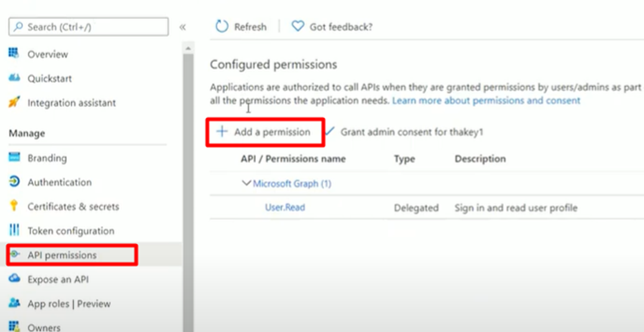The width and height of the screenshot is (644, 332).
Task: Click the Search (Ctrl+/) input field
Action: pyautogui.click(x=88, y=27)
